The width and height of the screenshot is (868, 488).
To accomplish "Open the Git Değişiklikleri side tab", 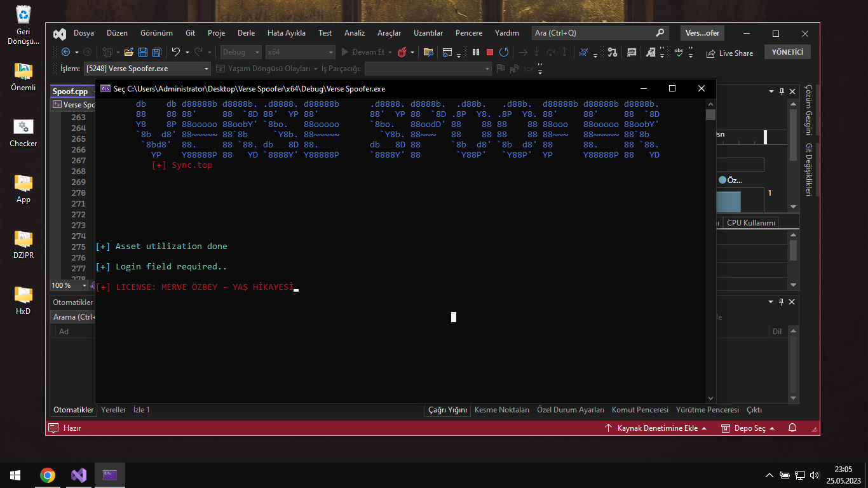I will click(810, 170).
